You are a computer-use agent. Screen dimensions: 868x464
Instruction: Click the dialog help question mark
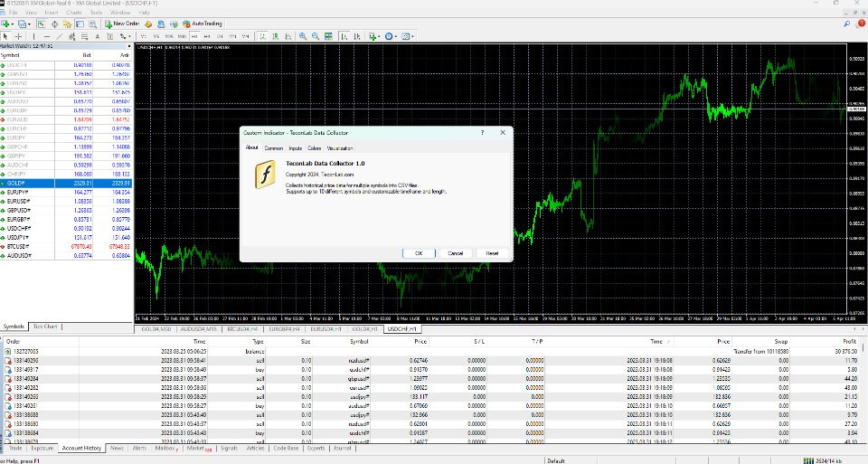coord(482,133)
